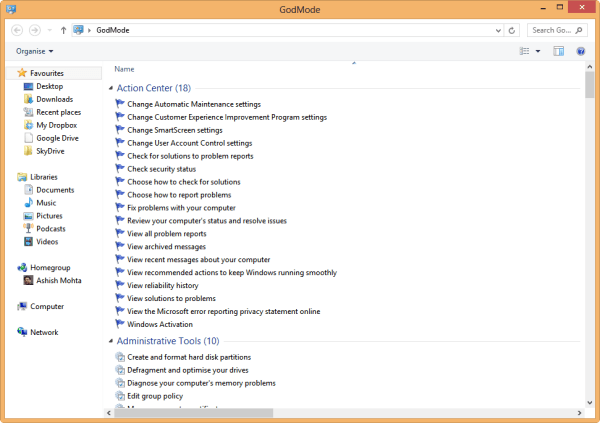Open address bar history dropdown
Screen dimensions: 600x423
pos(498,30)
